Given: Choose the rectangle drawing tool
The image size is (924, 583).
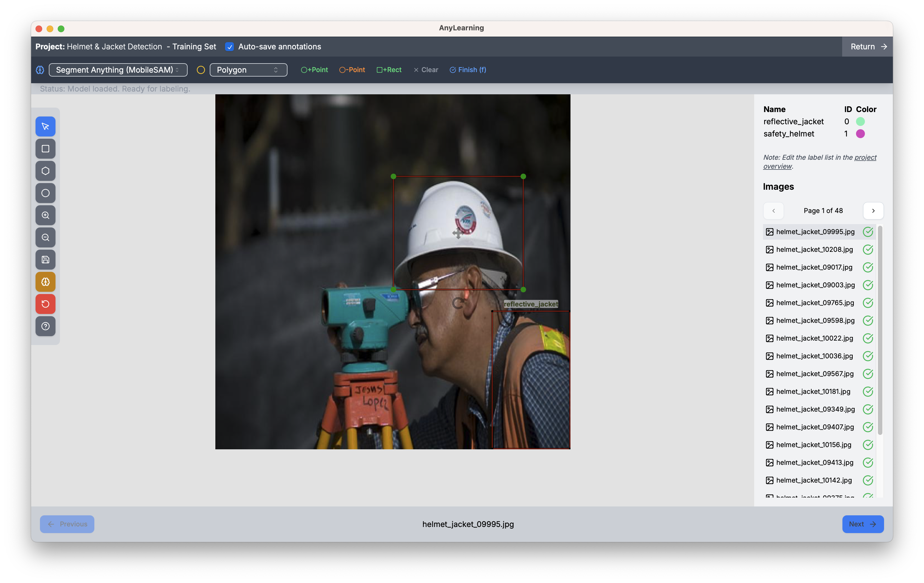Looking at the screenshot, I should coord(45,149).
